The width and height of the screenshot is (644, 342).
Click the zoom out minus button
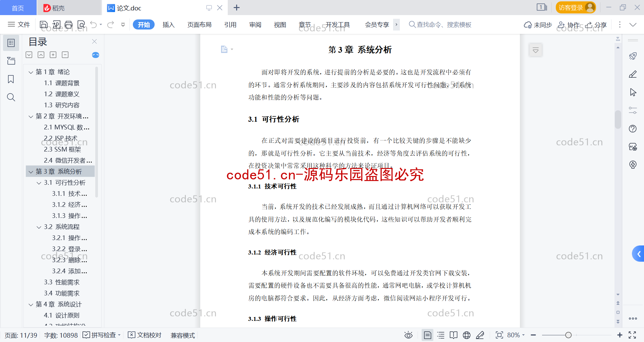(533, 335)
